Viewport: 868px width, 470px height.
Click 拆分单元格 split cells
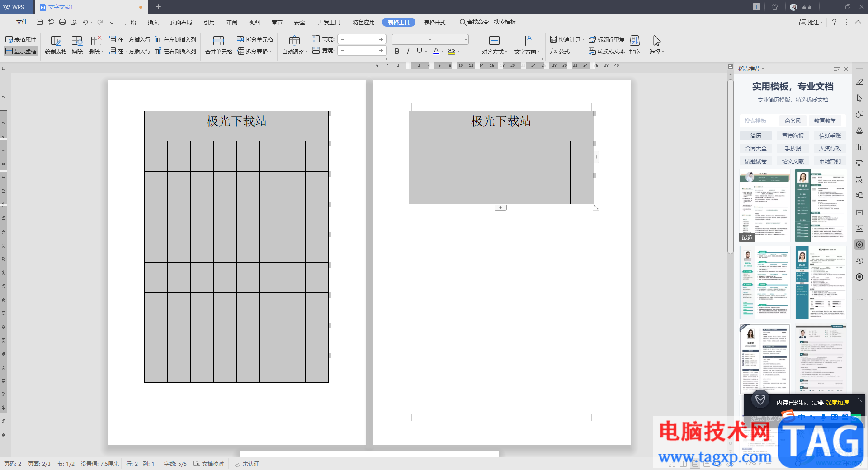(255, 39)
